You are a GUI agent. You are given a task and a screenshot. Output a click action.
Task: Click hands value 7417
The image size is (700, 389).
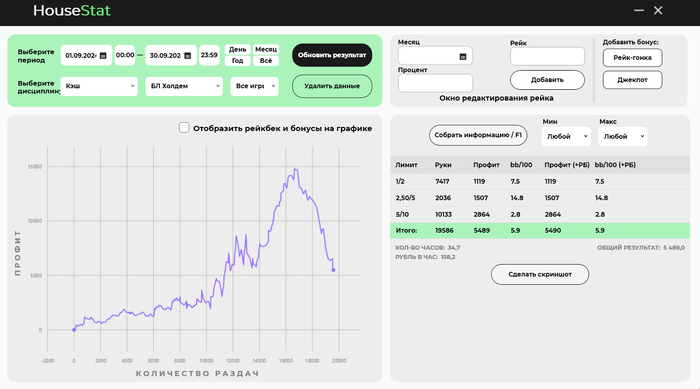tap(442, 182)
